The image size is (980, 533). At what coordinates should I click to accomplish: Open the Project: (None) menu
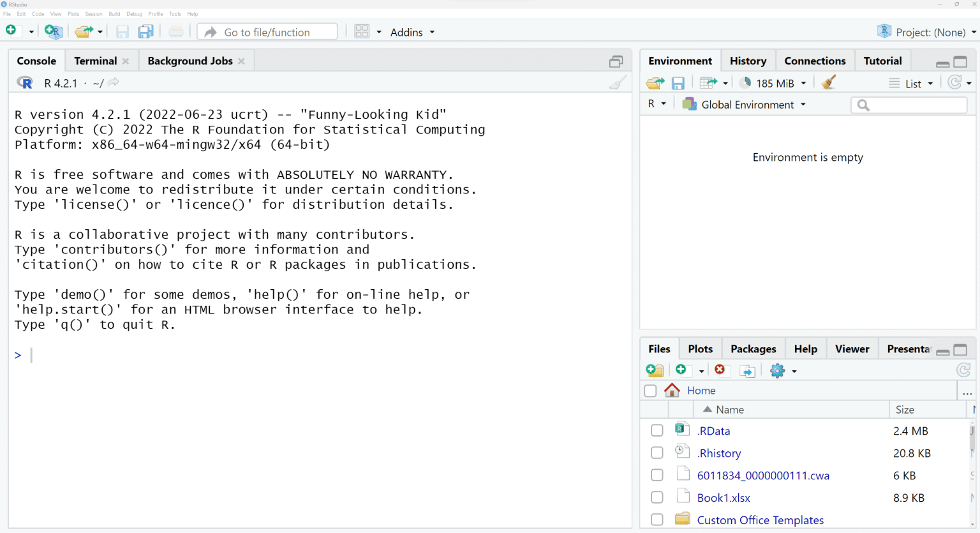(x=930, y=32)
